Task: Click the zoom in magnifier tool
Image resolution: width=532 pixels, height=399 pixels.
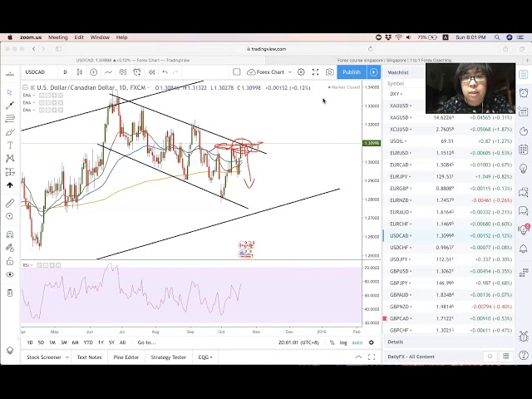Action: (10, 217)
